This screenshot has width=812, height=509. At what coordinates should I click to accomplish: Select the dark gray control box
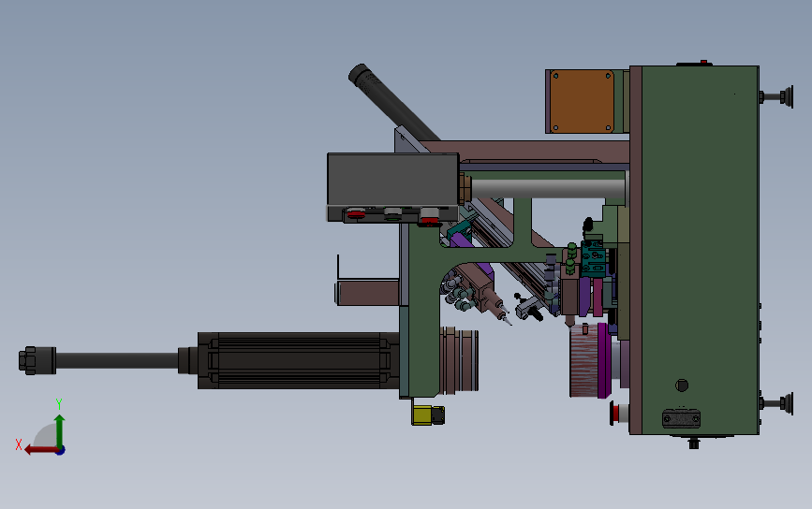click(392, 179)
